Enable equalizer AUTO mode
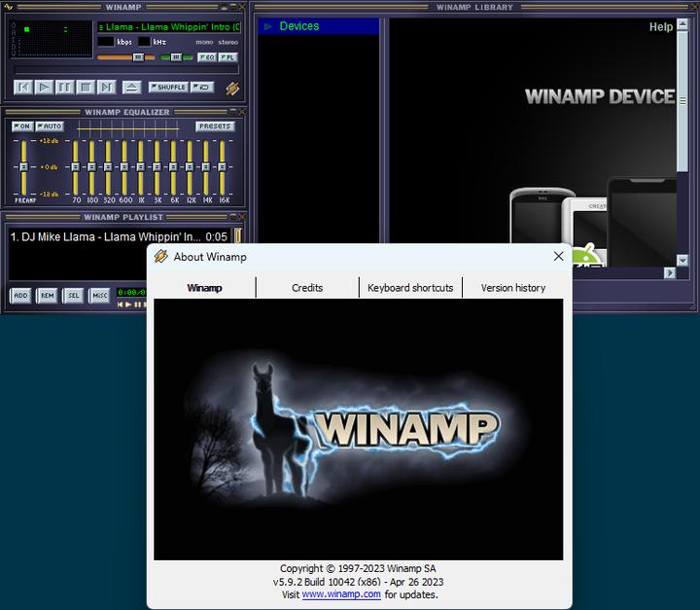Image resolution: width=700 pixels, height=610 pixels. click(50, 126)
